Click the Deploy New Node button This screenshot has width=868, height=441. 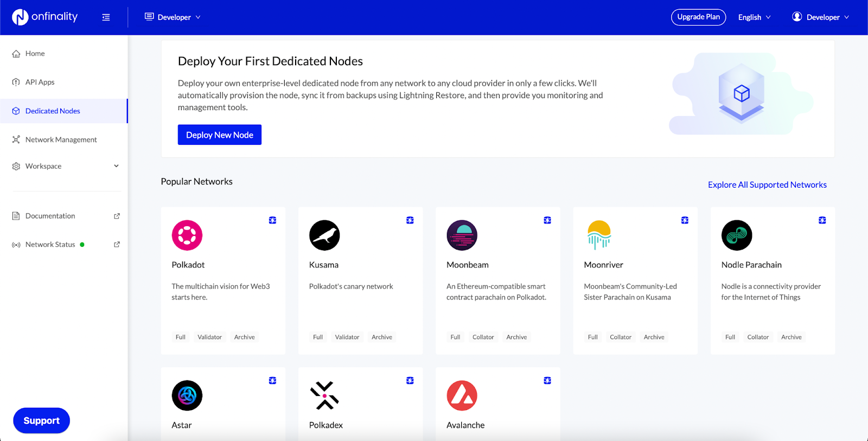point(220,135)
